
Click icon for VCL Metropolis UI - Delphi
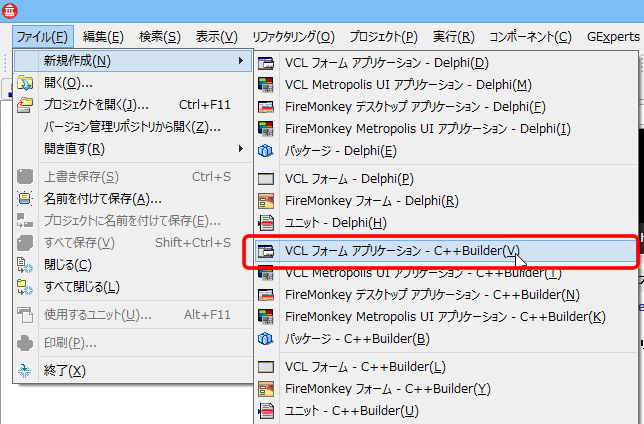(x=266, y=85)
